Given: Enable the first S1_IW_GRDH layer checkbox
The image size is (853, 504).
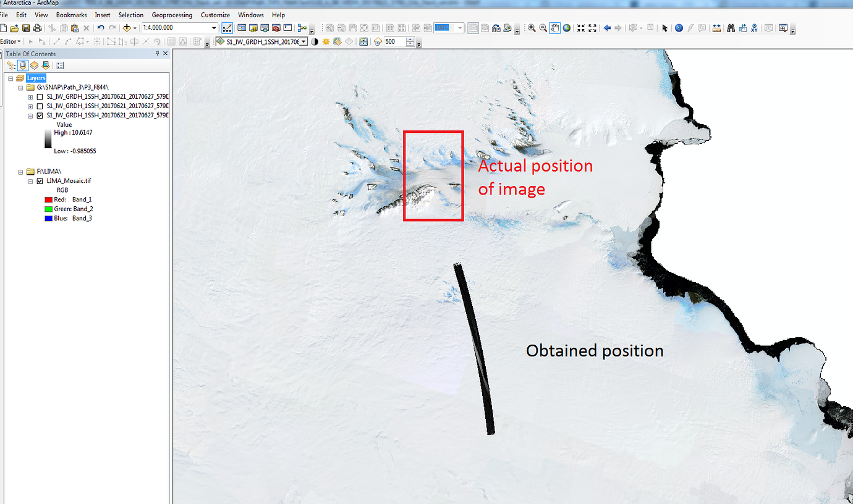Looking at the screenshot, I should 40,98.
